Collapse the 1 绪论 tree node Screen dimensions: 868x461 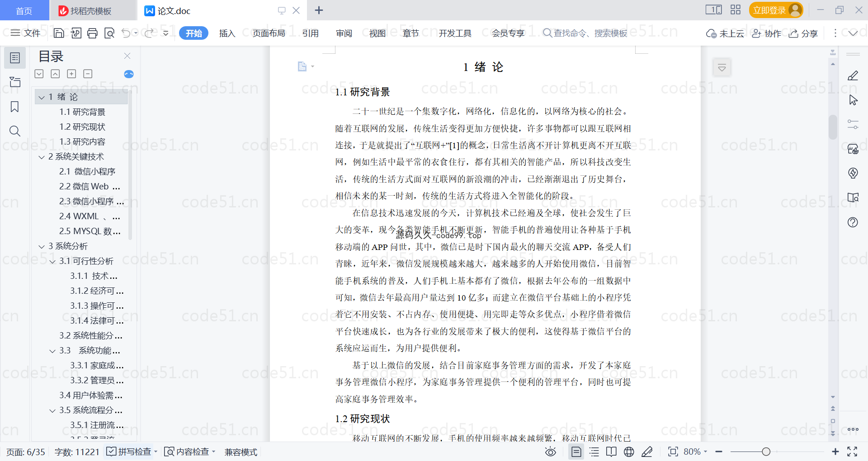pyautogui.click(x=42, y=97)
